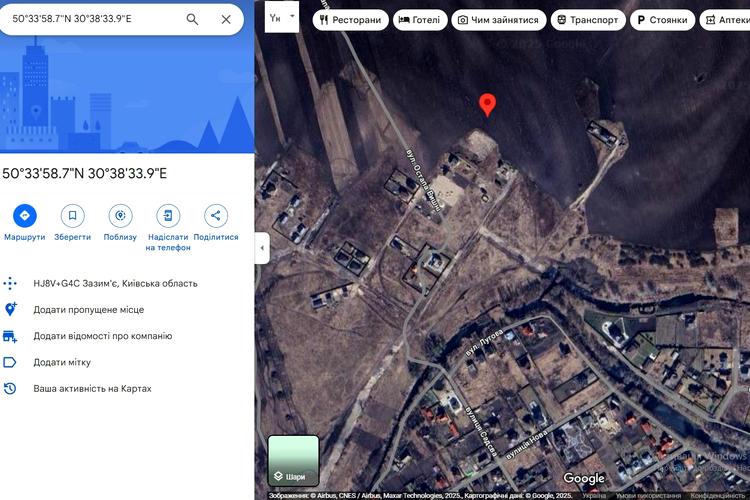The height and width of the screenshot is (500, 750).
Task: Select the Стоянки parking chip
Action: click(662, 20)
